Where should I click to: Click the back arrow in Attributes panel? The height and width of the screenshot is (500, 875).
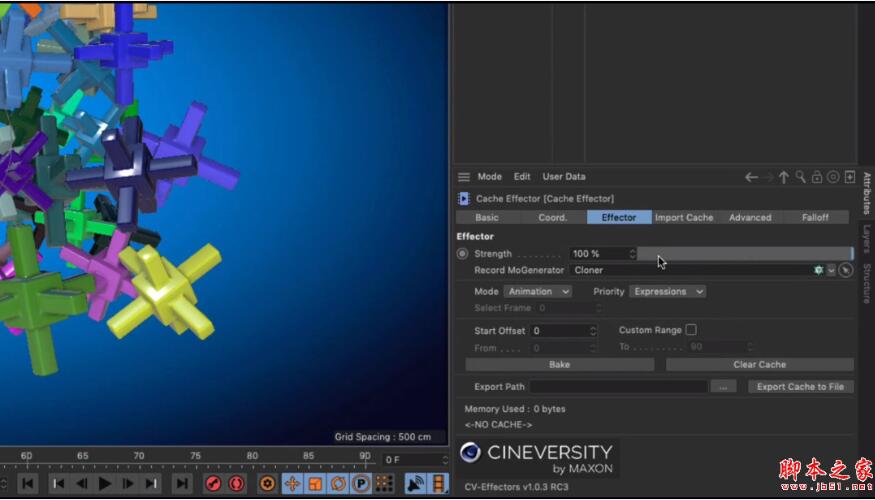[x=751, y=177]
